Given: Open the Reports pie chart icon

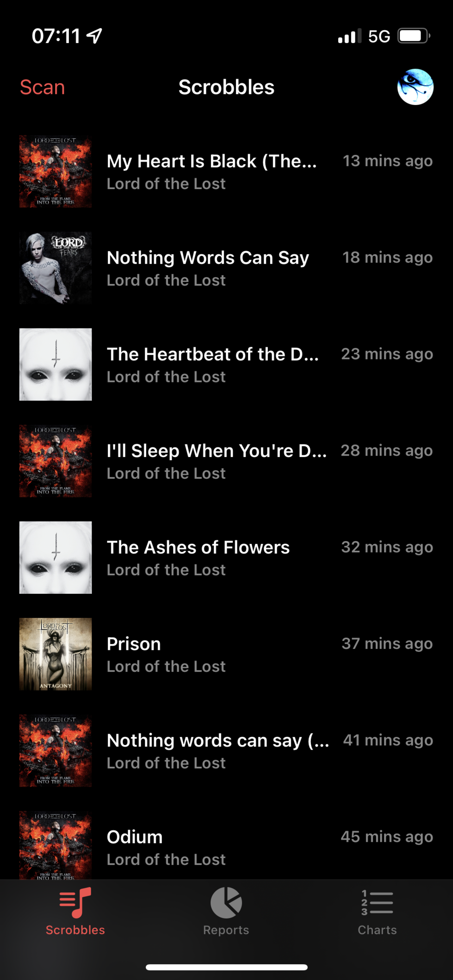Looking at the screenshot, I should click(x=226, y=902).
